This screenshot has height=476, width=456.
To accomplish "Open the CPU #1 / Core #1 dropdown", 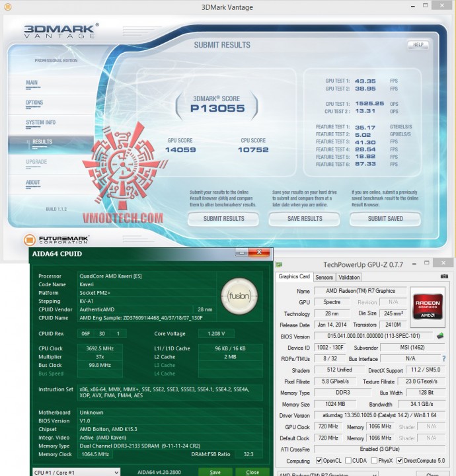I will pyautogui.click(x=76, y=472).
